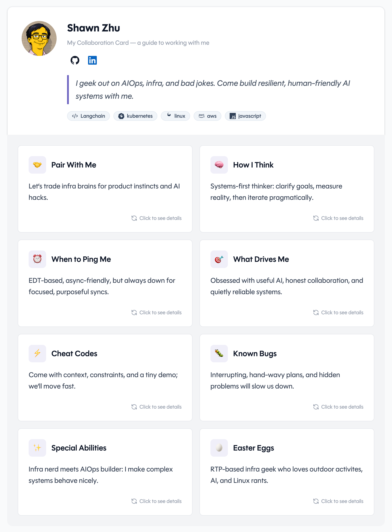The height and width of the screenshot is (532, 392).
Task: Click the aws skill tag
Action: coord(207,116)
